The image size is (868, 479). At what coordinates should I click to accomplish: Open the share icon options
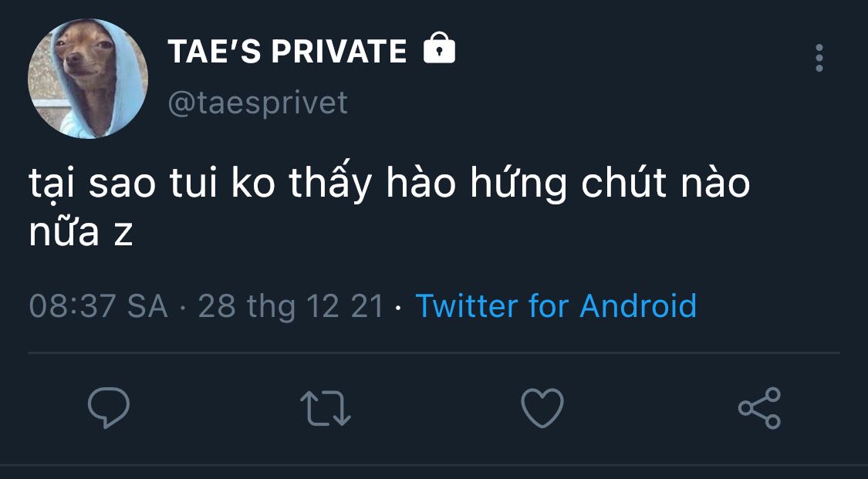click(x=759, y=408)
